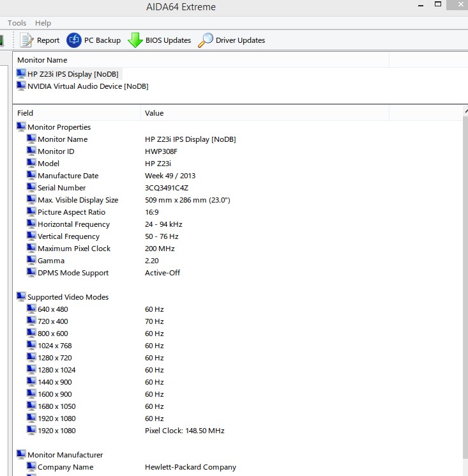Open the Help menu

(x=43, y=23)
